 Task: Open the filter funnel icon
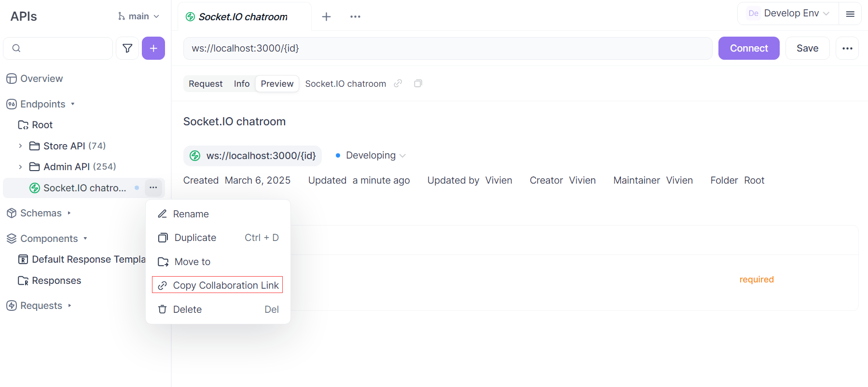(x=127, y=48)
